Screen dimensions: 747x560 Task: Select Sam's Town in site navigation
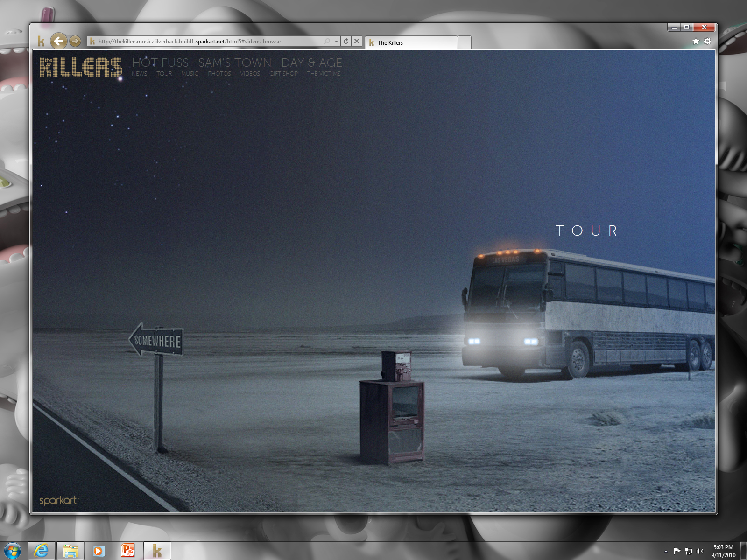point(235,63)
